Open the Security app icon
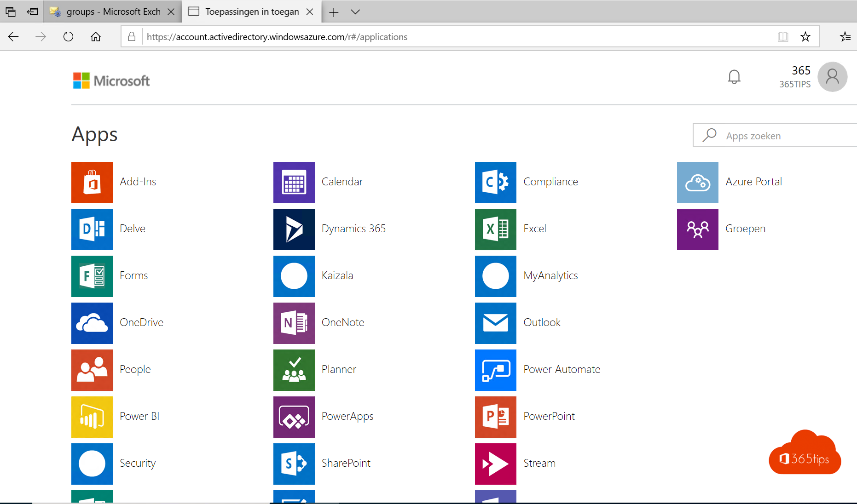Image resolution: width=857 pixels, height=504 pixels. [x=92, y=464]
